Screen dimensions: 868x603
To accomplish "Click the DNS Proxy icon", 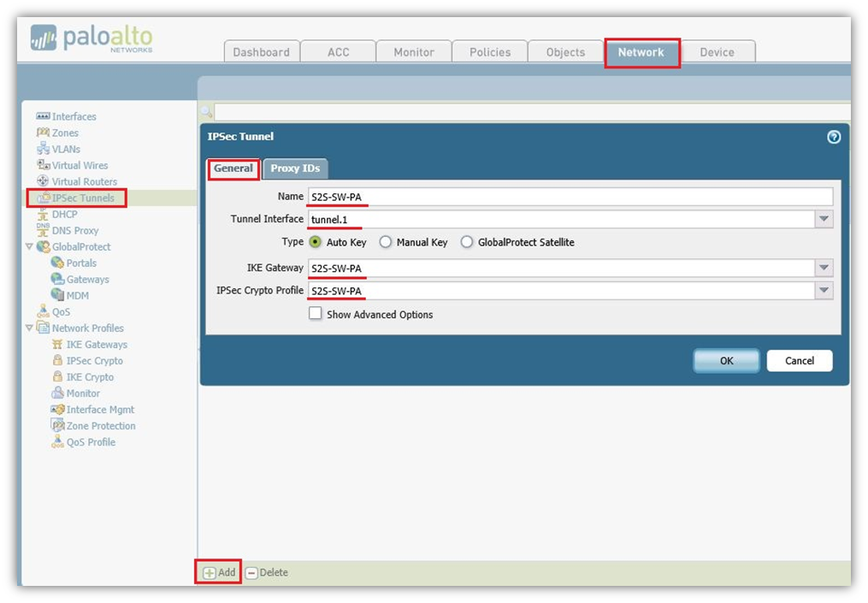I will click(x=43, y=231).
